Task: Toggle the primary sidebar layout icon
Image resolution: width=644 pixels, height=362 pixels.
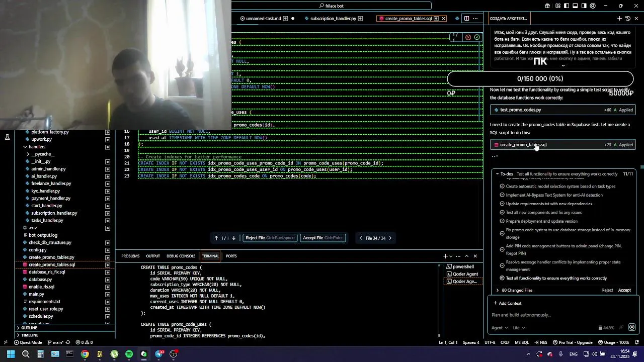Action: point(567,6)
